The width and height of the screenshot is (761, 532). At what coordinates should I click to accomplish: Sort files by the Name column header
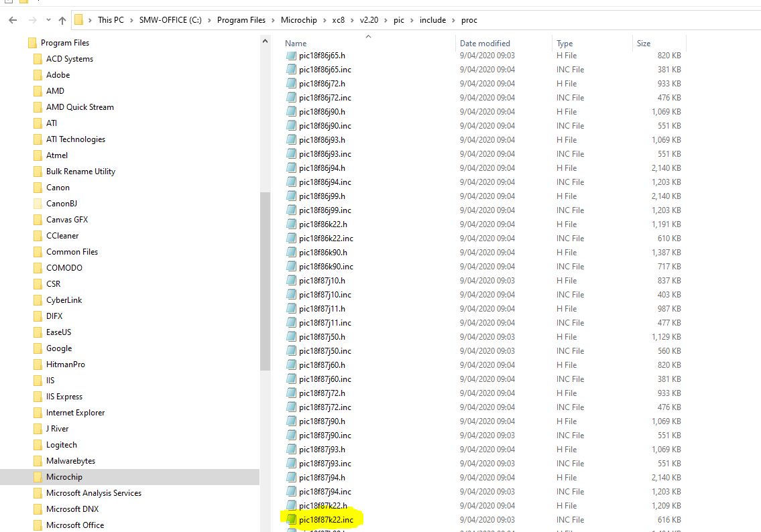(296, 44)
